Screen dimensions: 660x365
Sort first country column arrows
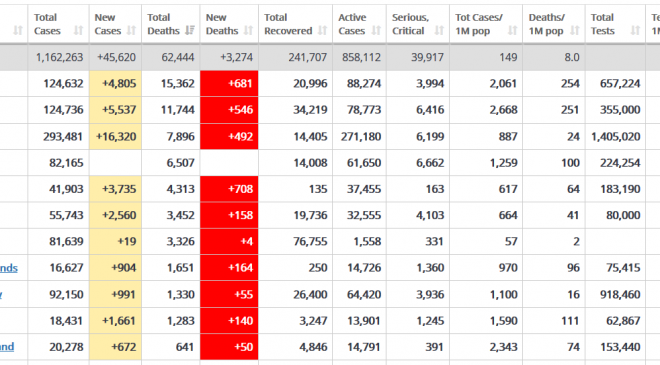pyautogui.click(x=18, y=30)
